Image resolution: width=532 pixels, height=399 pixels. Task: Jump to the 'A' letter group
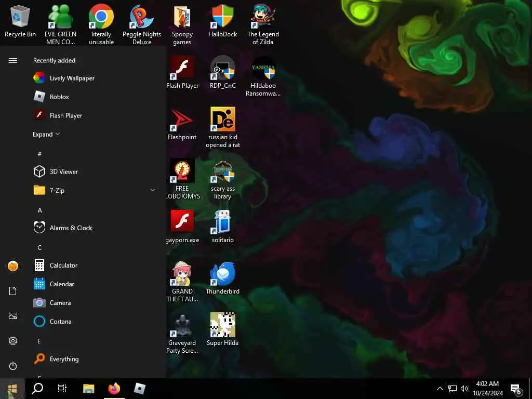click(x=39, y=210)
